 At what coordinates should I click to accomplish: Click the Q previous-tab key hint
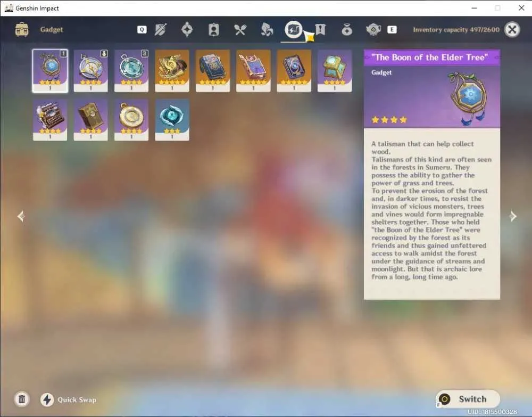click(142, 30)
